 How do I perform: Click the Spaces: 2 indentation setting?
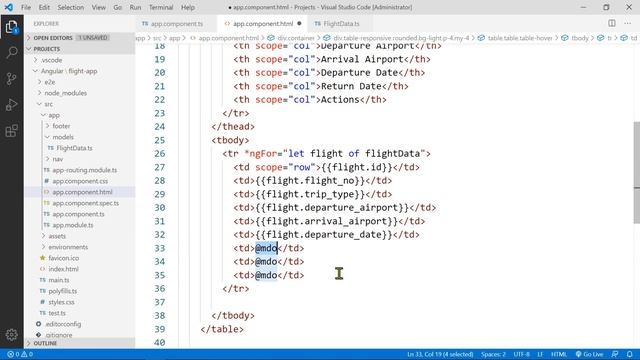[x=493, y=354]
